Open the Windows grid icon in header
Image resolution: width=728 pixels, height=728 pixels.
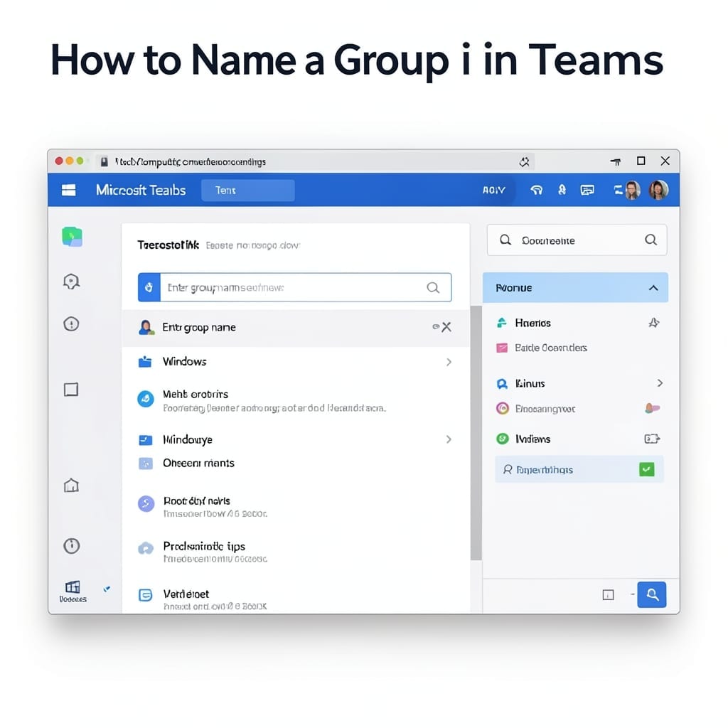coord(69,190)
